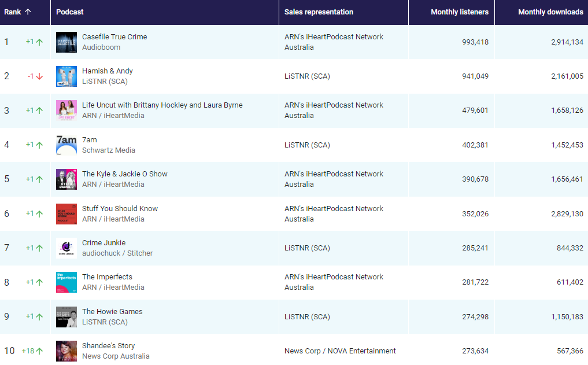This screenshot has height=365, width=588.
Task: Click the Casefile True Crime podcast artwork
Action: click(x=66, y=42)
